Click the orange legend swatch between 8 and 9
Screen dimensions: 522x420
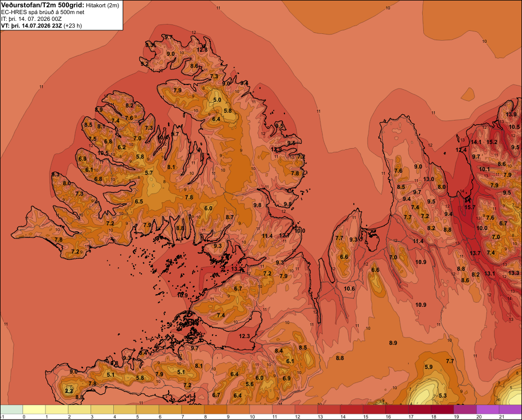(x=216, y=410)
